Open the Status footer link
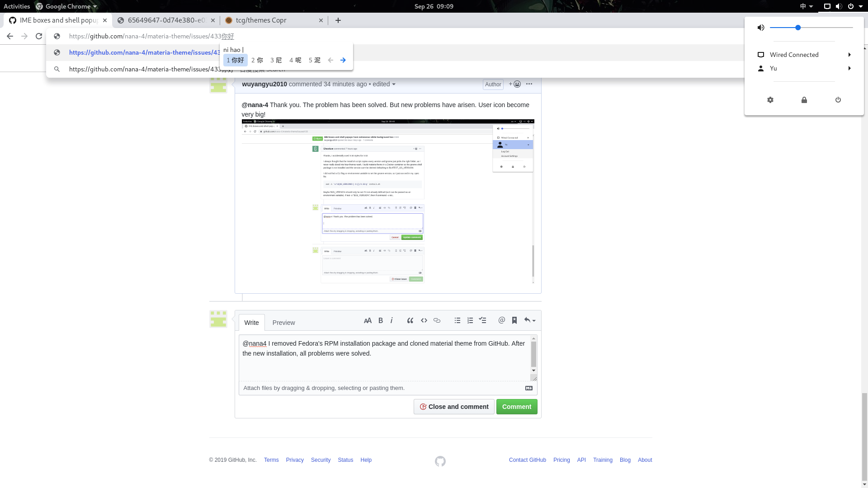 pos(345,460)
